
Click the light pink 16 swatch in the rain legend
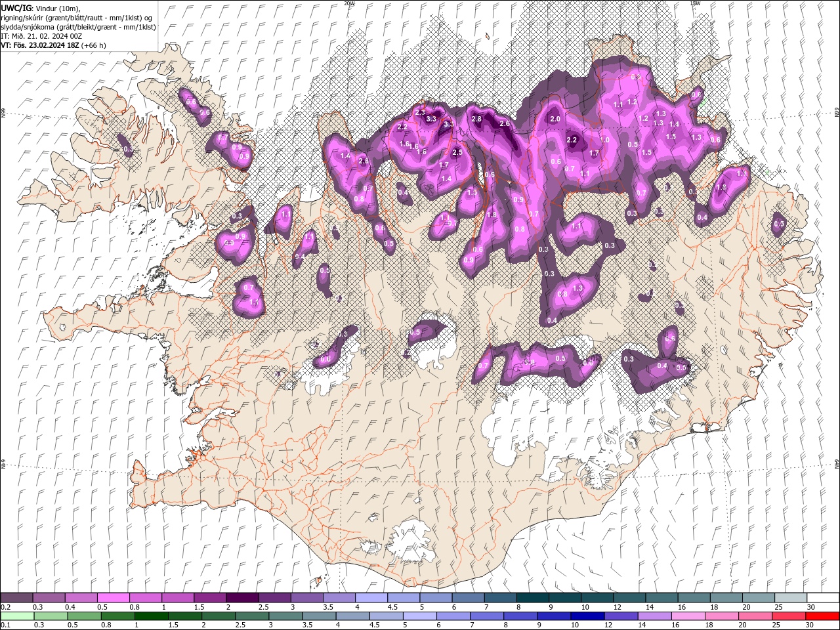[x=688, y=616]
